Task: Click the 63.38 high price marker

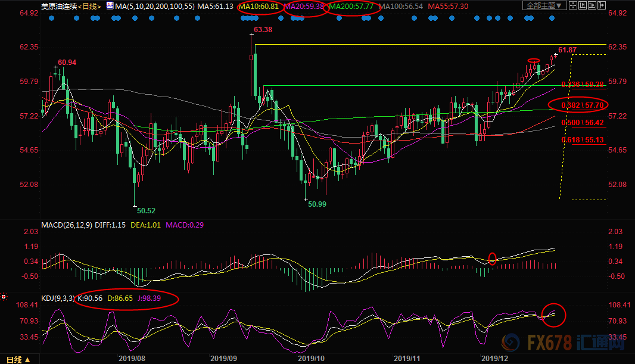Action: (263, 29)
